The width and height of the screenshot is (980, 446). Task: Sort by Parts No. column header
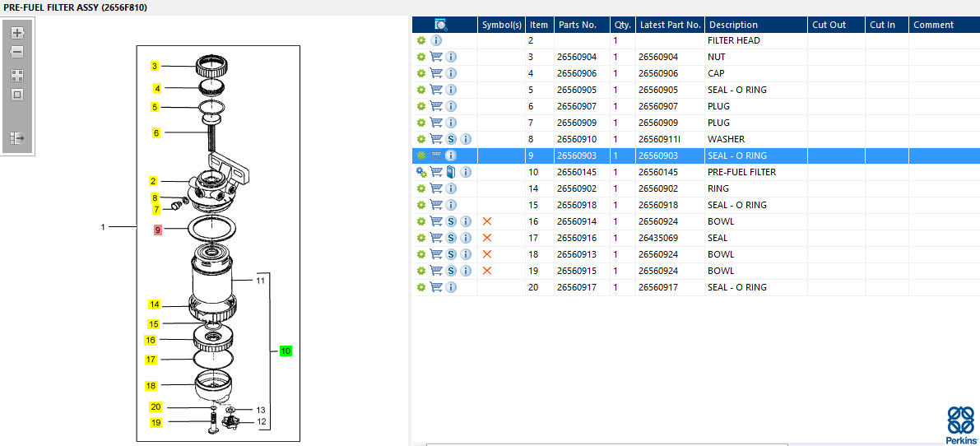[x=578, y=25]
